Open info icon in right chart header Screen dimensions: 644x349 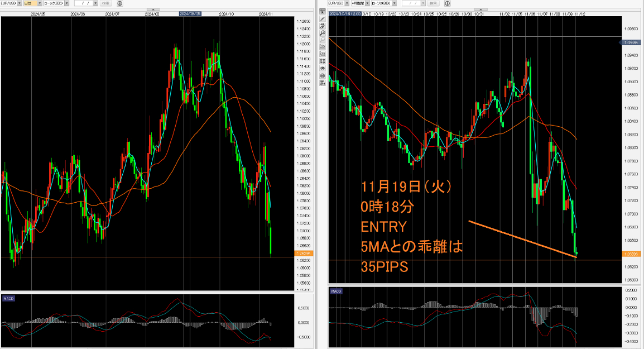pos(447,3)
